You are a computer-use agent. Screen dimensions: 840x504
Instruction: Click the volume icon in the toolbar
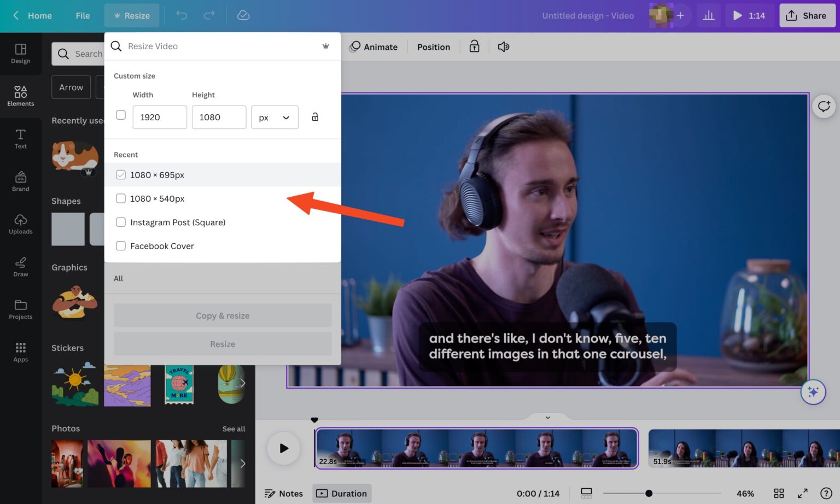coord(503,46)
